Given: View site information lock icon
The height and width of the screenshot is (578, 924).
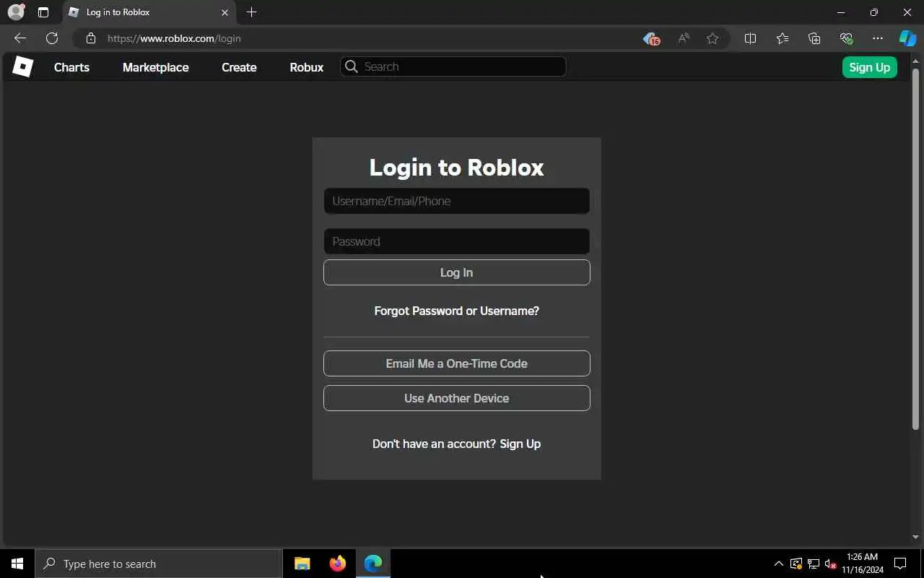Looking at the screenshot, I should click(91, 38).
